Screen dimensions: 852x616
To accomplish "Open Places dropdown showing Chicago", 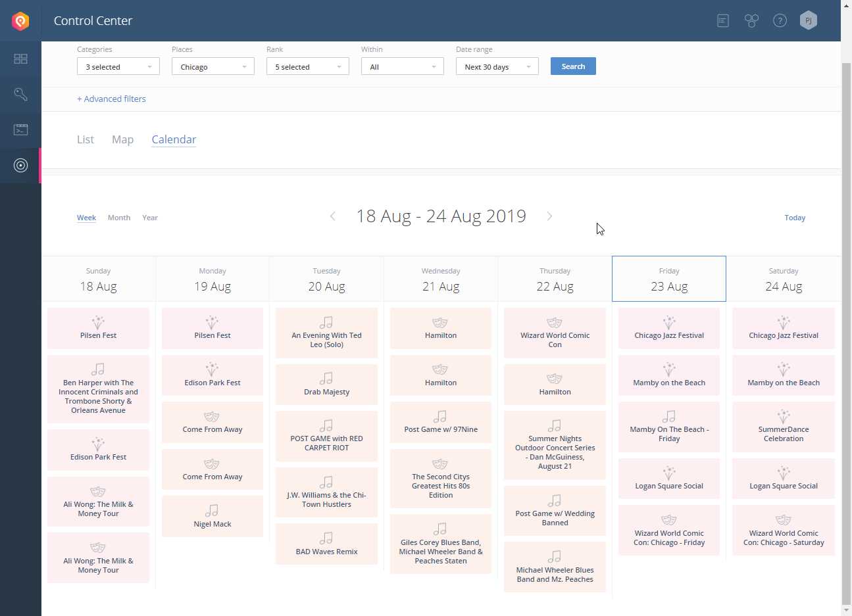I will coord(213,66).
